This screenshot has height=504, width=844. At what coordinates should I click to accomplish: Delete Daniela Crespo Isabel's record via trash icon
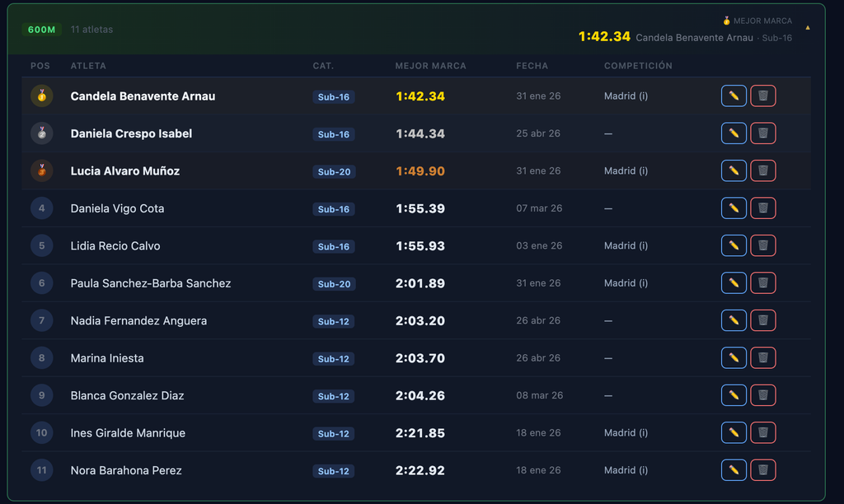762,133
